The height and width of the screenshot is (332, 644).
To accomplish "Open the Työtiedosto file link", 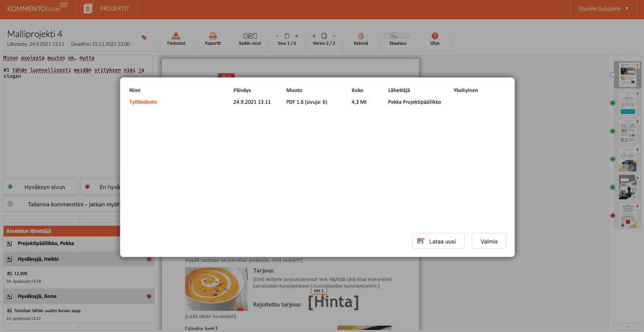I will [x=143, y=102].
